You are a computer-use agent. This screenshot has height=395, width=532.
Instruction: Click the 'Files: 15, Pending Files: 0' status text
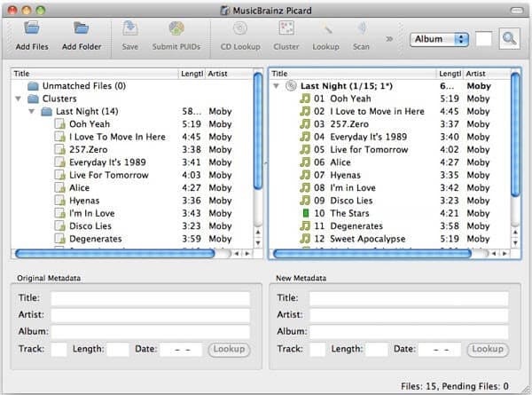[x=455, y=386]
